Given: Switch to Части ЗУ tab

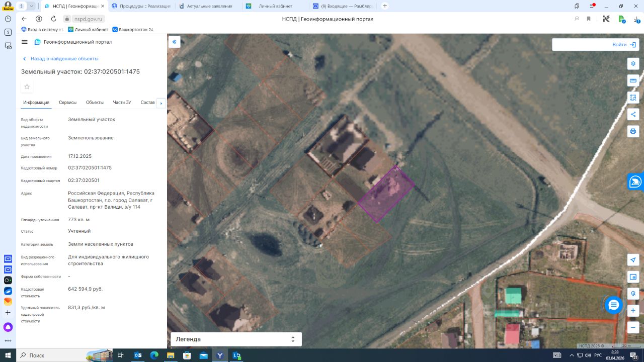Looking at the screenshot, I should [x=122, y=103].
